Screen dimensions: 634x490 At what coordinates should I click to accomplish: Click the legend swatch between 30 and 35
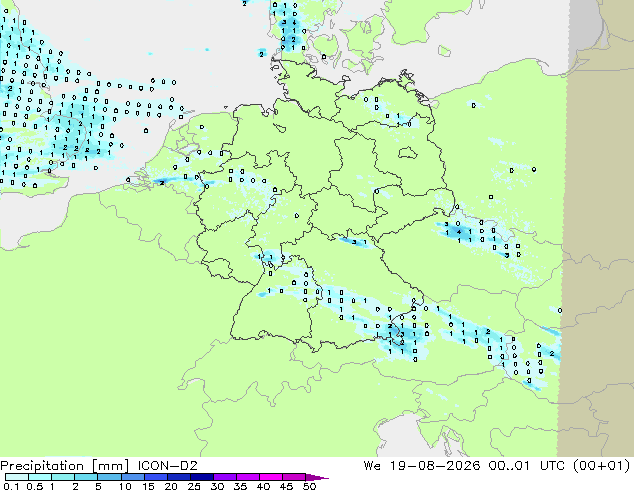225,477
